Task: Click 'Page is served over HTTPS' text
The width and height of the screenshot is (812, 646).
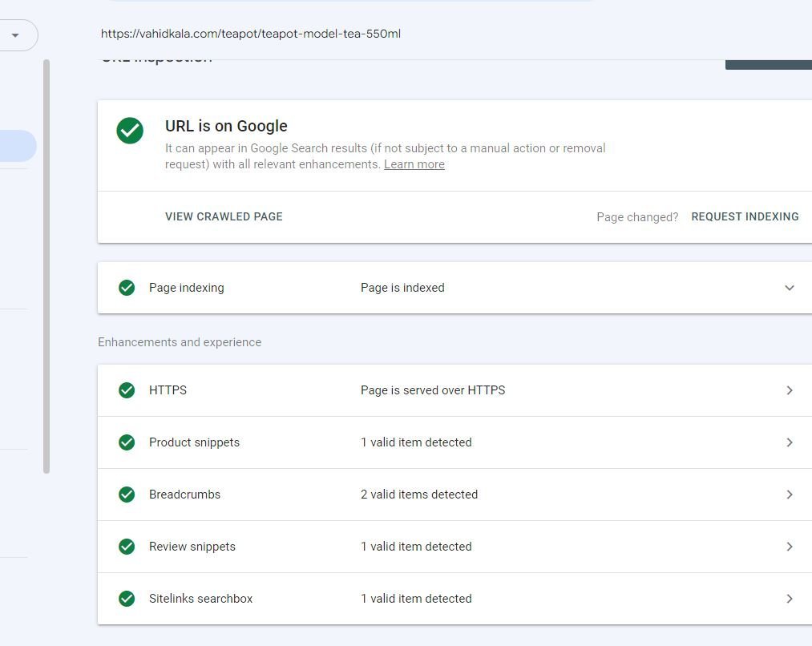Action: coord(432,390)
